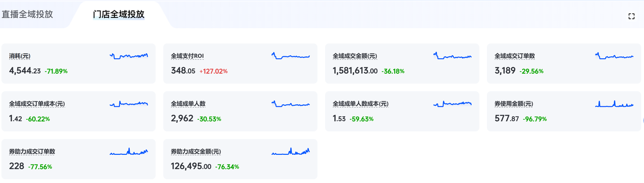
Task: Click the 2,962 buyers value
Action: tap(182, 118)
